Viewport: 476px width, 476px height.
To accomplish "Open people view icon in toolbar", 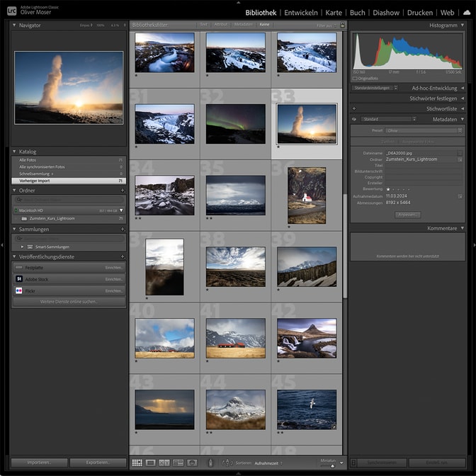I will [192, 463].
